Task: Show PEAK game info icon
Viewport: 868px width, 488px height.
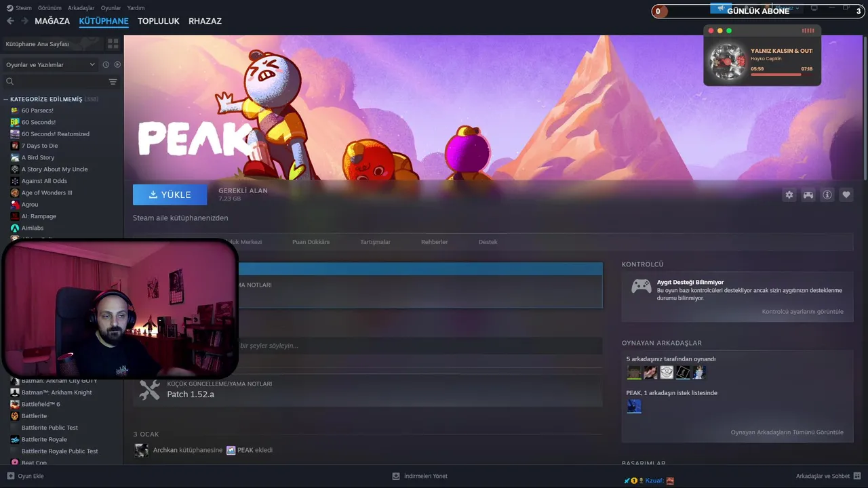Action: pos(827,195)
